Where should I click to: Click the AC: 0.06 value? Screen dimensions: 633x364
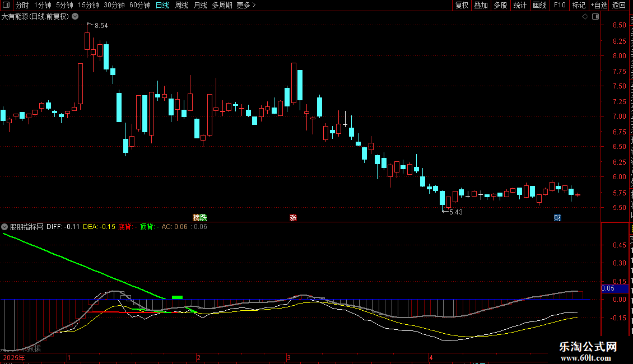(174, 227)
